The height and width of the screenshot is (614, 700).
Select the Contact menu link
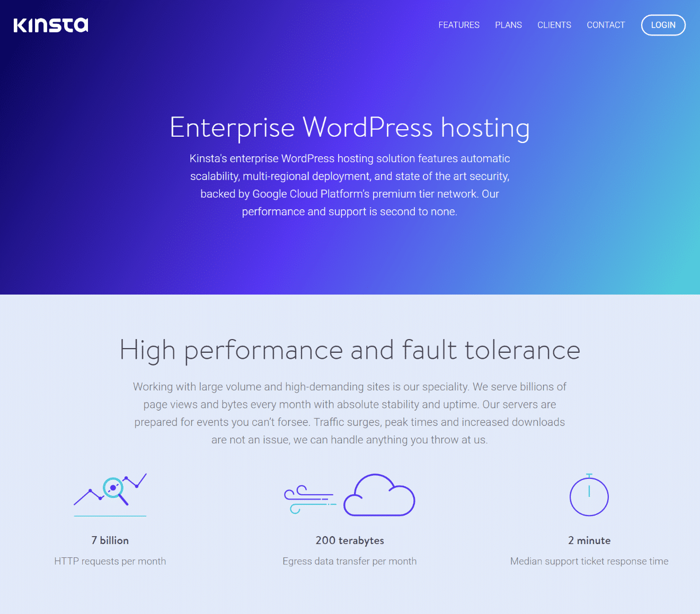(606, 25)
